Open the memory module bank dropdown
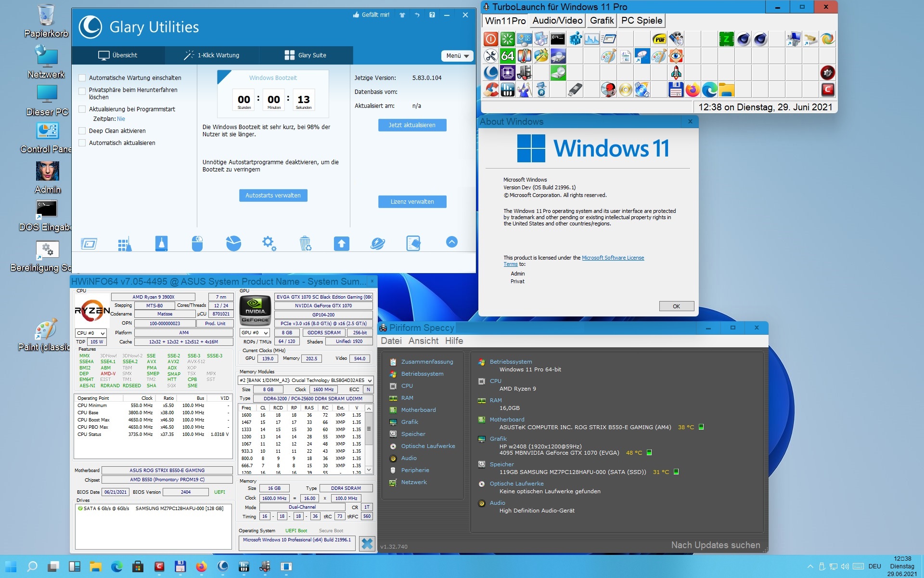 pos(306,381)
